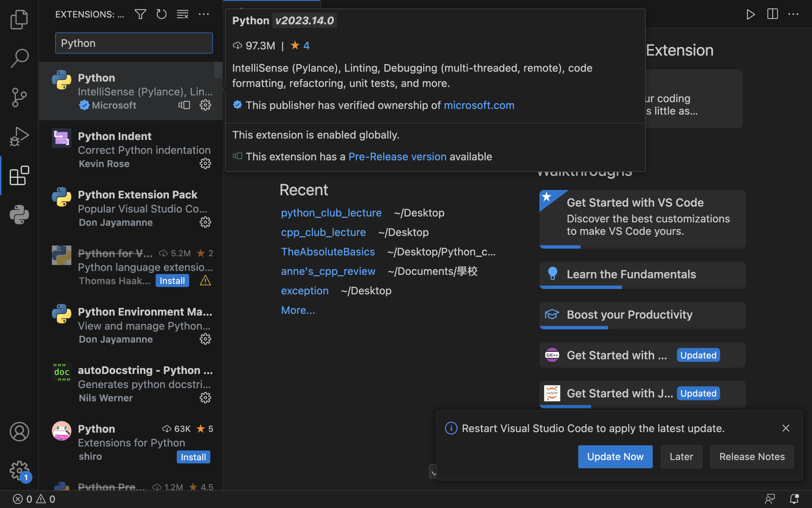Open Manage gear menu with update badge
Screen dimensions: 812x508
[x=19, y=470]
